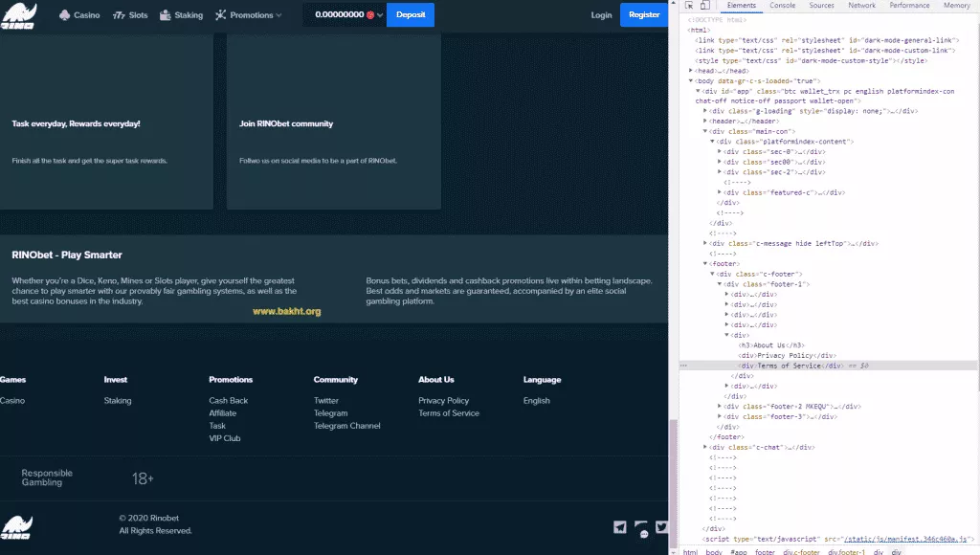Open the Twitter bird icon in footer
This screenshot has width=980, height=555.
click(661, 527)
